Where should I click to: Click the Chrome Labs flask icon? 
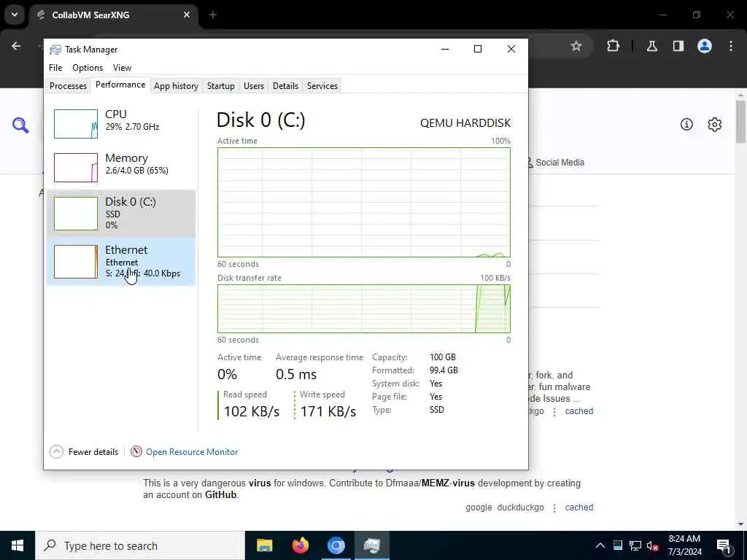click(x=652, y=46)
